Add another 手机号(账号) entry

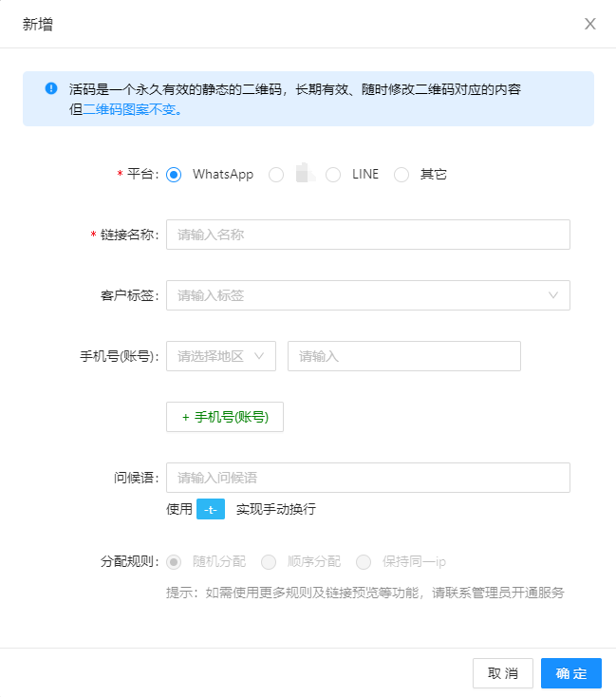[x=225, y=417]
